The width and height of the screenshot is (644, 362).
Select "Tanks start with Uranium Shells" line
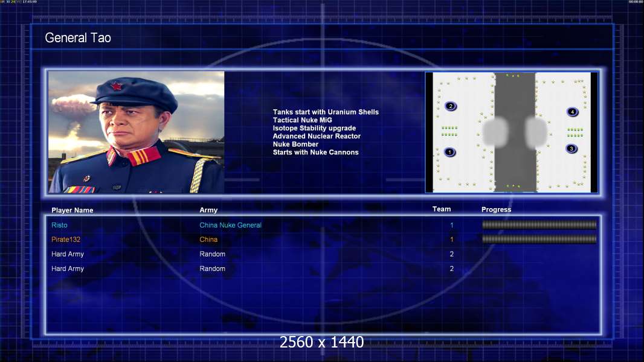click(x=326, y=112)
